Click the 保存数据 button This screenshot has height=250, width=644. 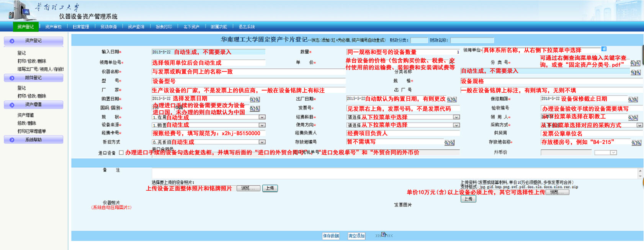pos(331,236)
